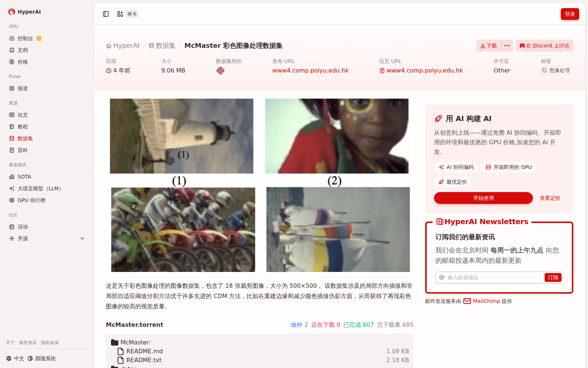Screen dimensions: 588x368
Task: Open the more options ellipsis menu
Action: point(507,46)
